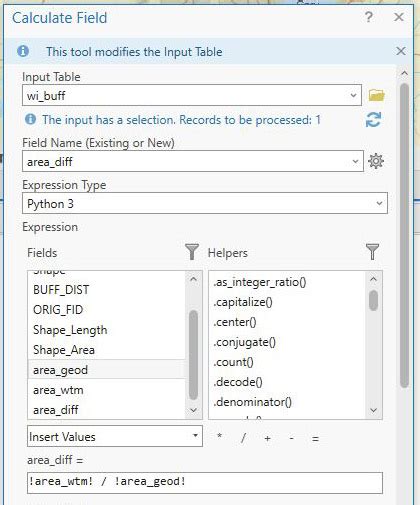Expand the Input Table wi_buff dropdown

click(x=353, y=96)
